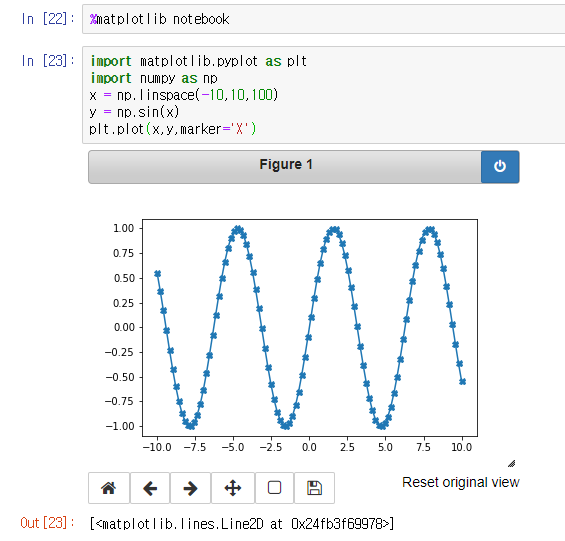Go forward to next view arrow

coord(190,488)
